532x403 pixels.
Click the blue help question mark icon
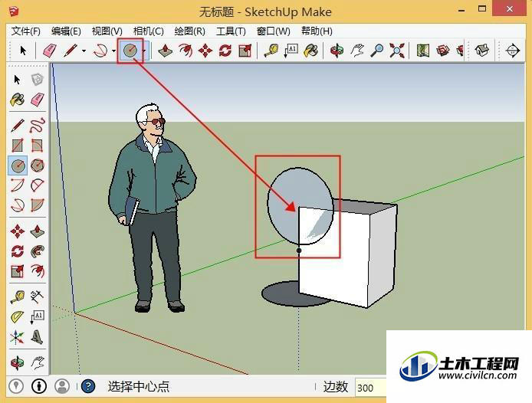click(88, 386)
